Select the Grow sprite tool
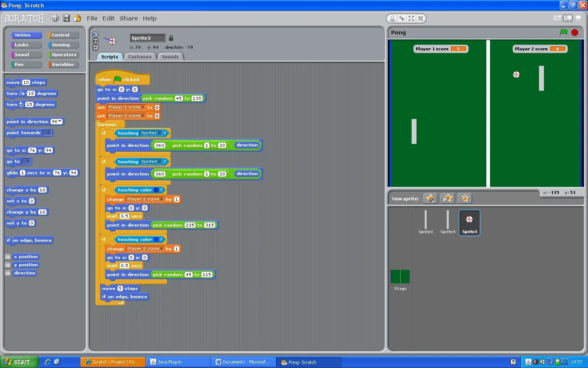The width and height of the screenshot is (588, 368). tap(411, 18)
